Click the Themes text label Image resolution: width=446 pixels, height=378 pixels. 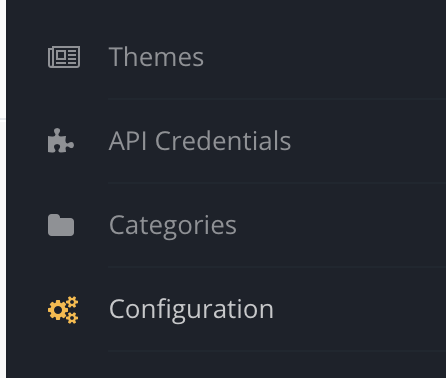[x=156, y=57]
